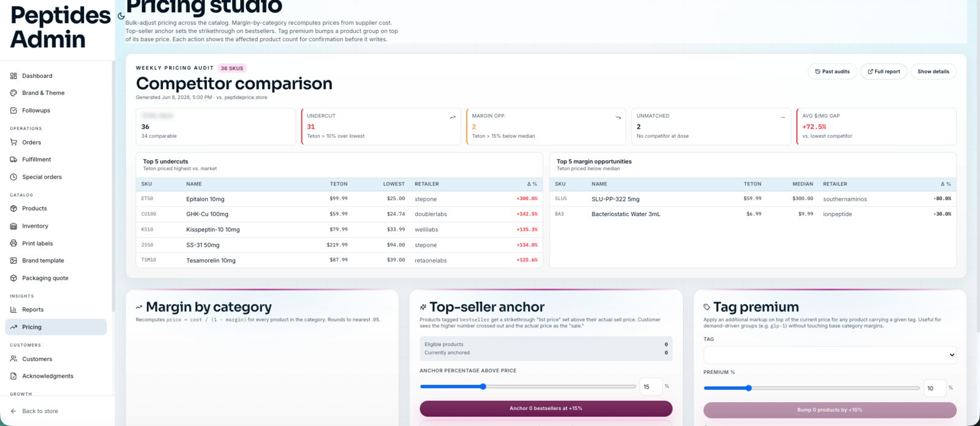
Task: Click the Undercut card trend-up icon
Action: click(453, 117)
